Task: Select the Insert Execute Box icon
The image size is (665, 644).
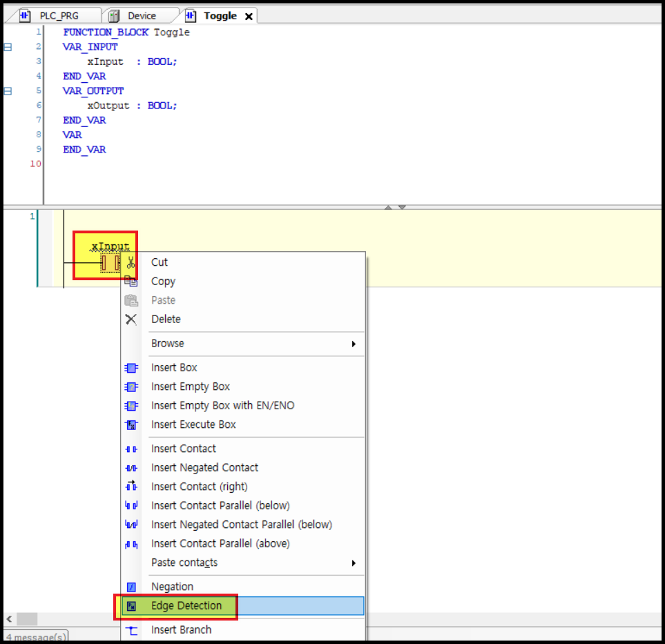Action: click(131, 424)
